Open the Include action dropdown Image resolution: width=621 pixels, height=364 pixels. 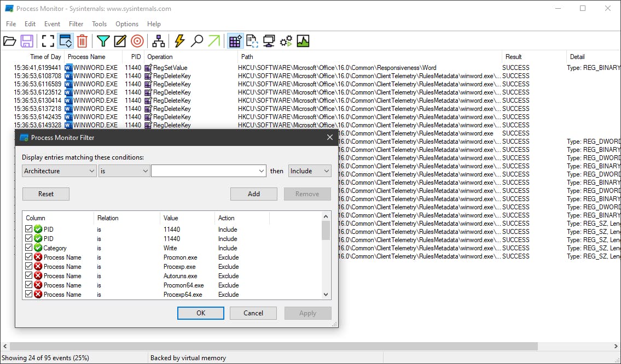pos(310,171)
